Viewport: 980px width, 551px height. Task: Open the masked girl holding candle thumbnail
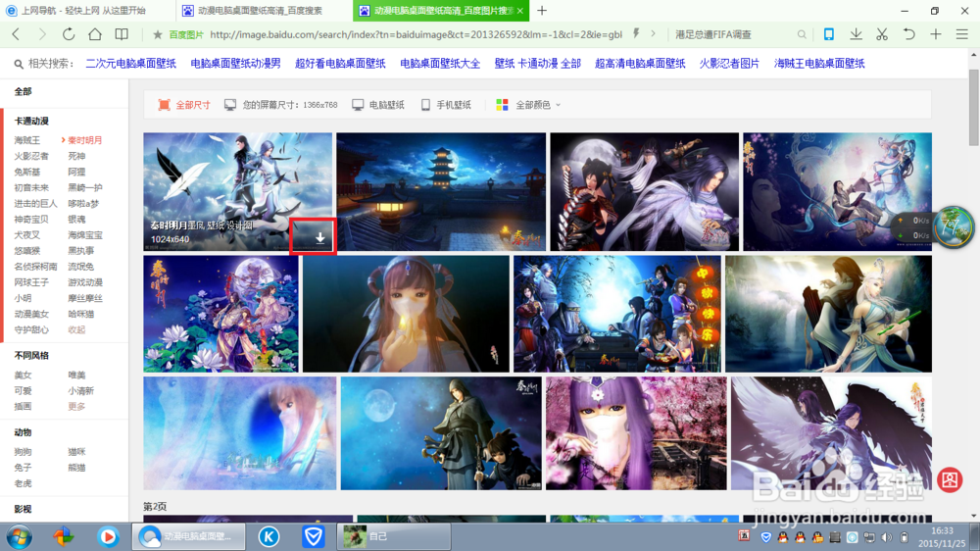tap(406, 314)
